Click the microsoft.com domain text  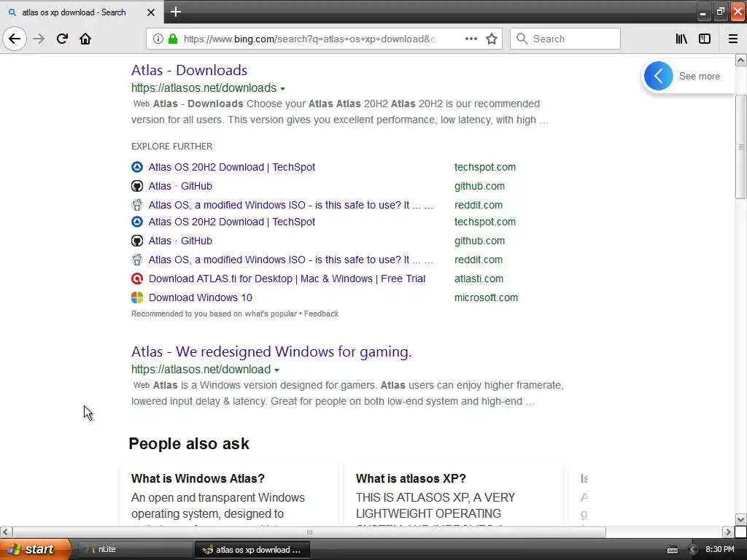pos(486,297)
